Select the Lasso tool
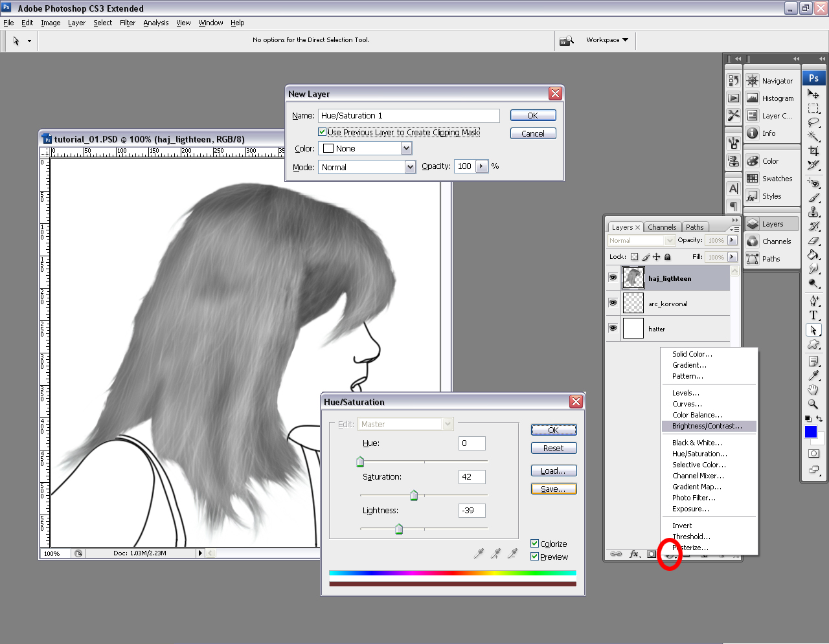829x644 pixels. [813, 122]
